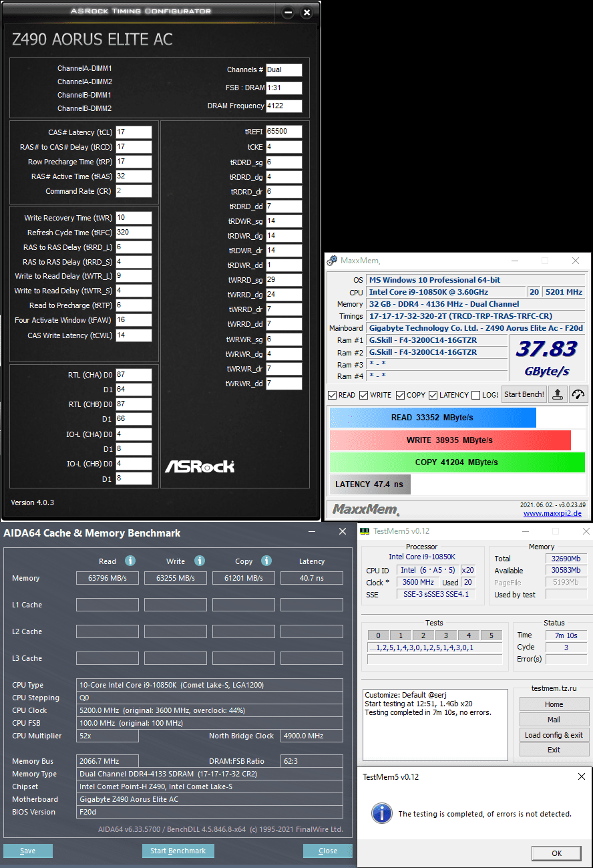Click Exit button in TestMem5
593x868 pixels.
(554, 750)
